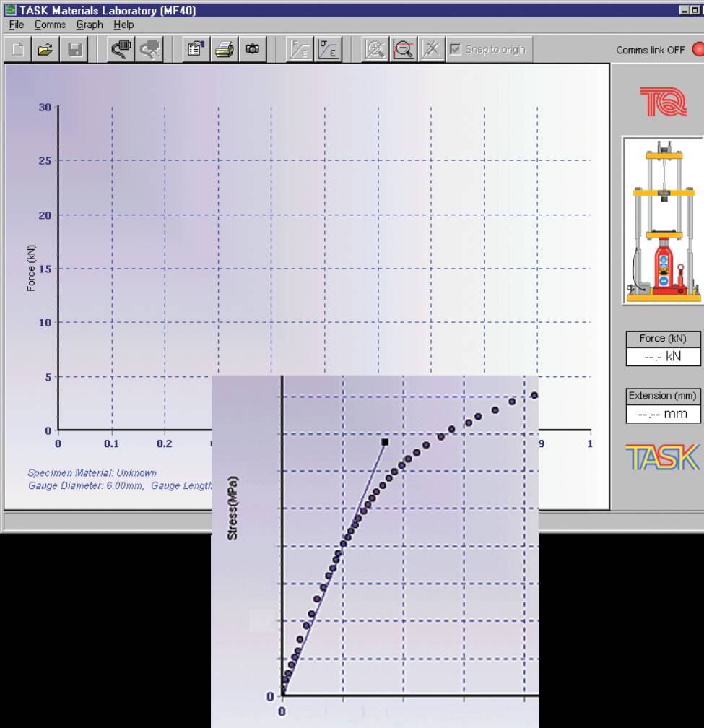The height and width of the screenshot is (728, 704).
Task: Open the test properties dialog
Action: coord(194,51)
